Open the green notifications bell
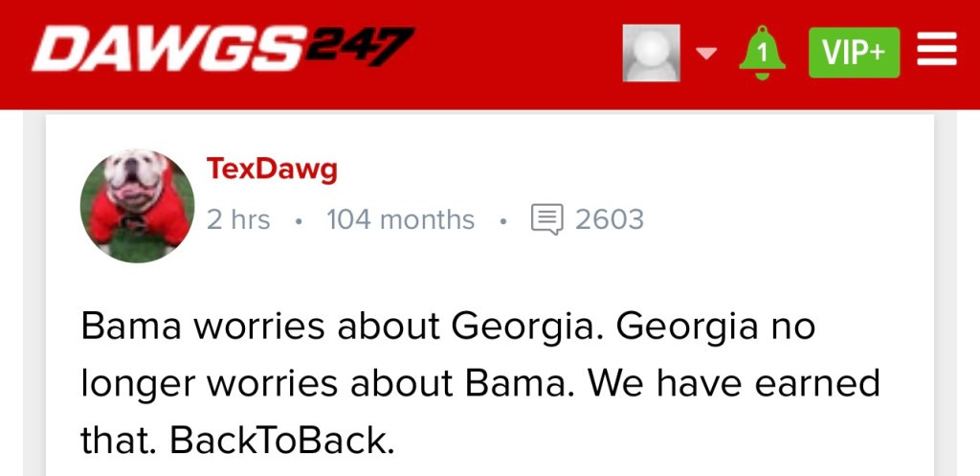 (762, 51)
